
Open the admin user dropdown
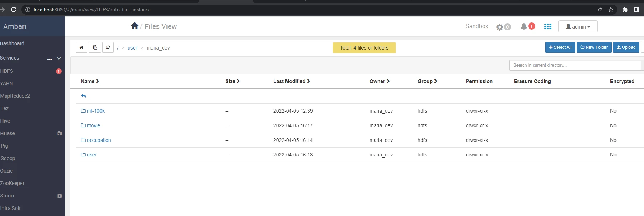(578, 26)
